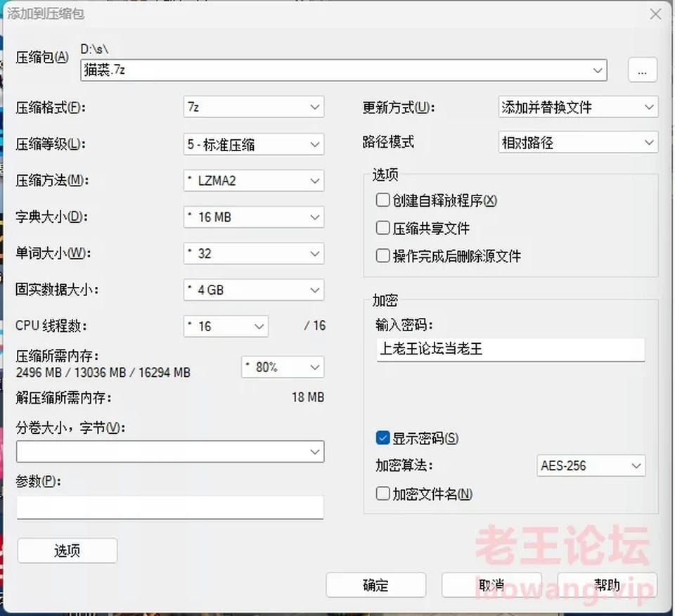This screenshot has width=675, height=616.
Task: Open 加密算法 AES-256 dropdown
Action: (x=591, y=466)
